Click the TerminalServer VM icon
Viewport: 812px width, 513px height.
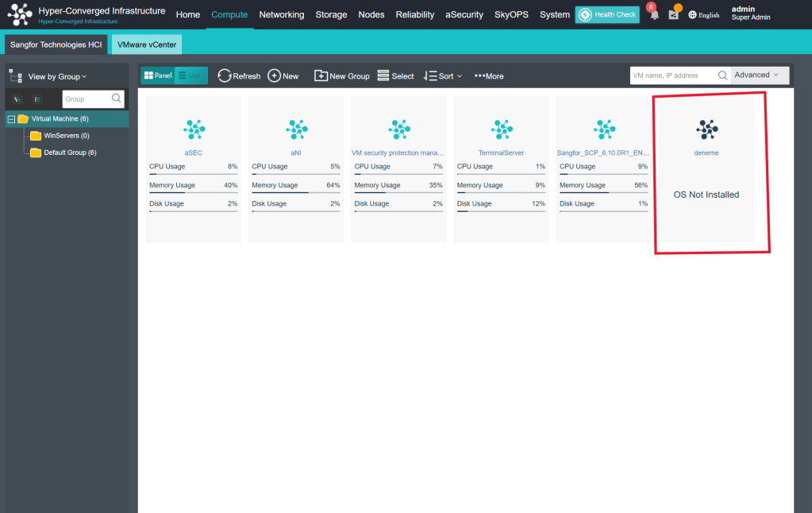(x=501, y=129)
